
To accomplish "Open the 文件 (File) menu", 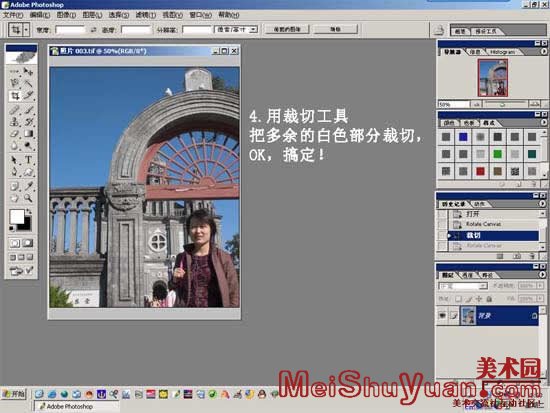I will point(13,15).
